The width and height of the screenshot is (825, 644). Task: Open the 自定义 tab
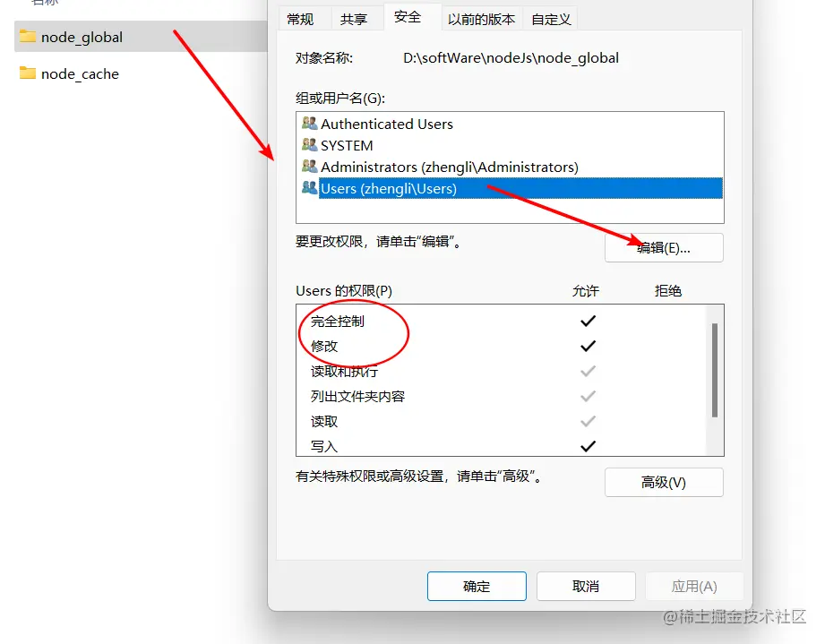click(551, 19)
